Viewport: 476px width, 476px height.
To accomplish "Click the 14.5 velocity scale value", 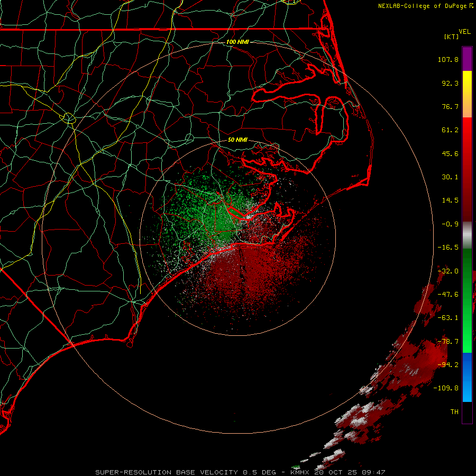I will pyautogui.click(x=450, y=200).
